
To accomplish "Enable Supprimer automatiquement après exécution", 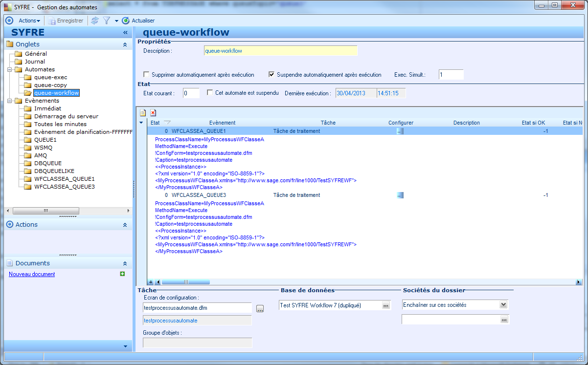I will click(146, 75).
